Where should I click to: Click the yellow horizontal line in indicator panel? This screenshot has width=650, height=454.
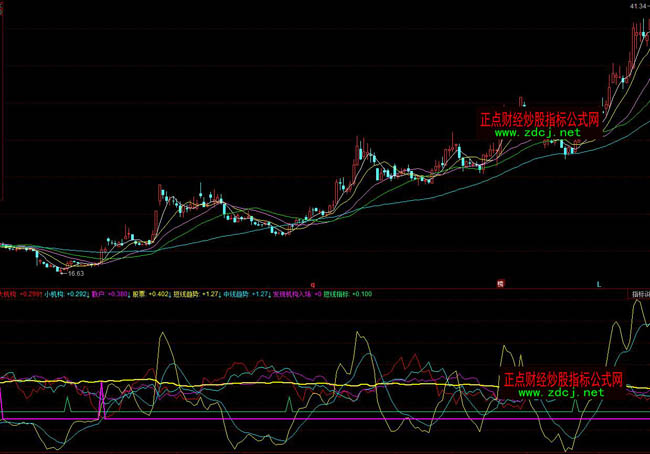pos(300,384)
